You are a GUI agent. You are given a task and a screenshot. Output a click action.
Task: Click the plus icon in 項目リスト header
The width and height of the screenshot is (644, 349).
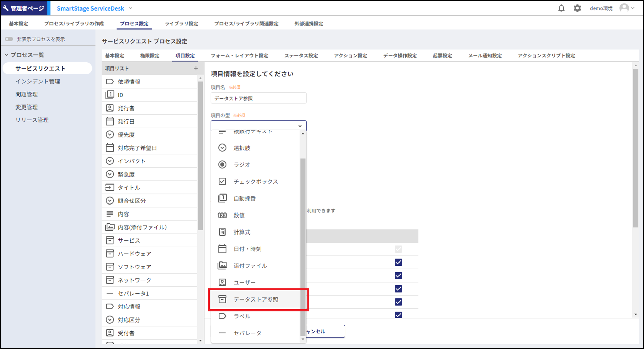click(x=196, y=68)
